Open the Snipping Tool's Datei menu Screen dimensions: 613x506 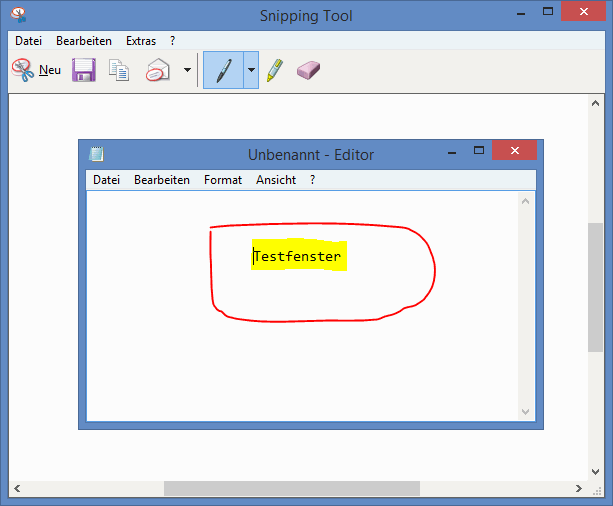(x=28, y=41)
